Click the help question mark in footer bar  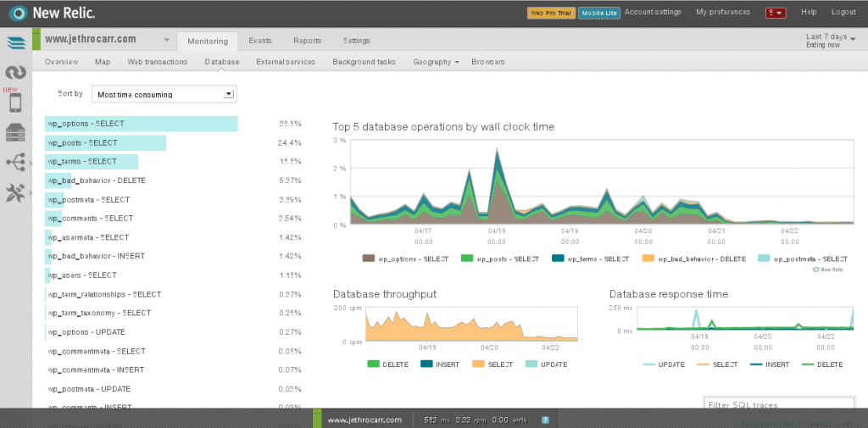(545, 420)
